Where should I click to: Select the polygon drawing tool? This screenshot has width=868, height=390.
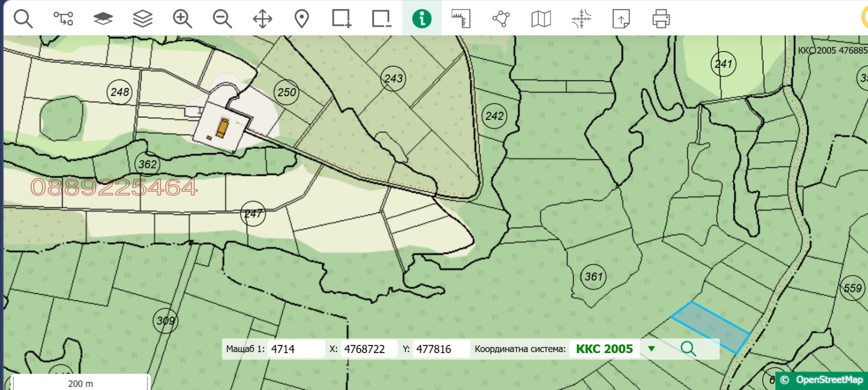coord(501,18)
